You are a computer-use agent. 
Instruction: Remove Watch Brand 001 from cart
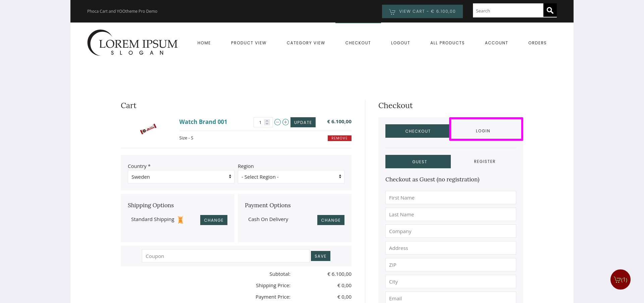tap(339, 138)
